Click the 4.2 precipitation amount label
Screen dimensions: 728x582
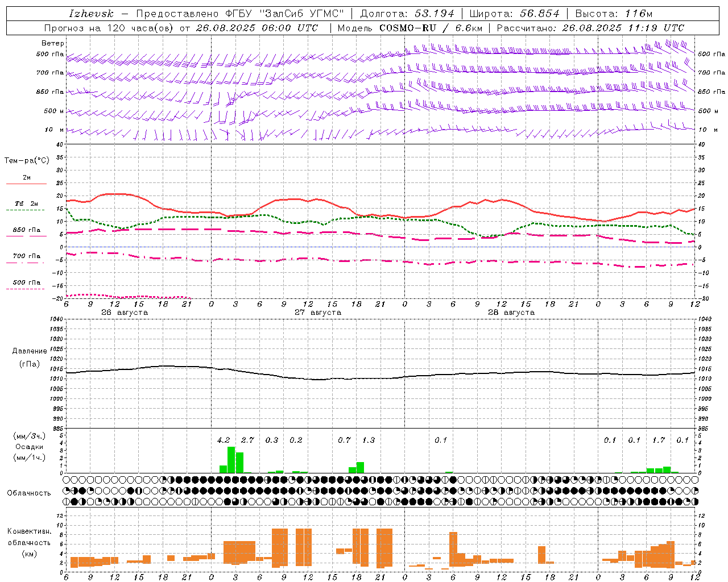point(224,440)
